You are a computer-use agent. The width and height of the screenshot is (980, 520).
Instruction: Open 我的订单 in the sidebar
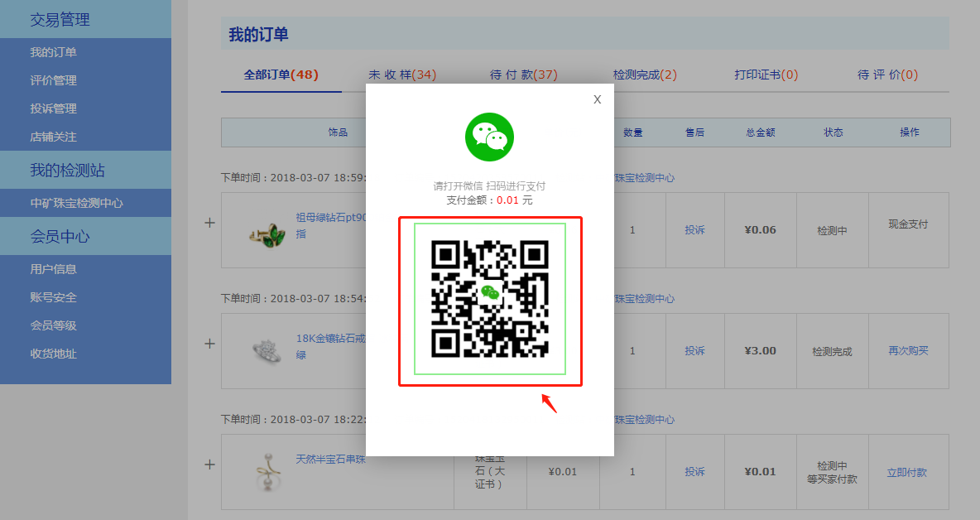click(53, 52)
